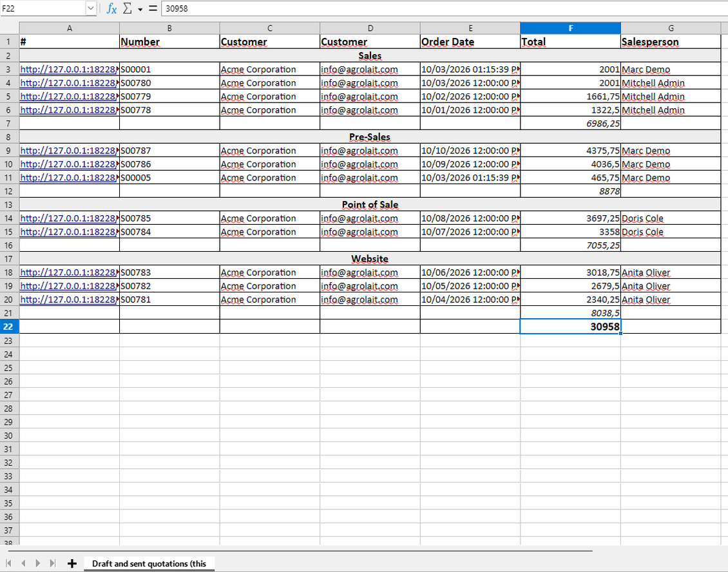Image resolution: width=728 pixels, height=572 pixels.
Task: Select column F header
Action: pyautogui.click(x=571, y=28)
